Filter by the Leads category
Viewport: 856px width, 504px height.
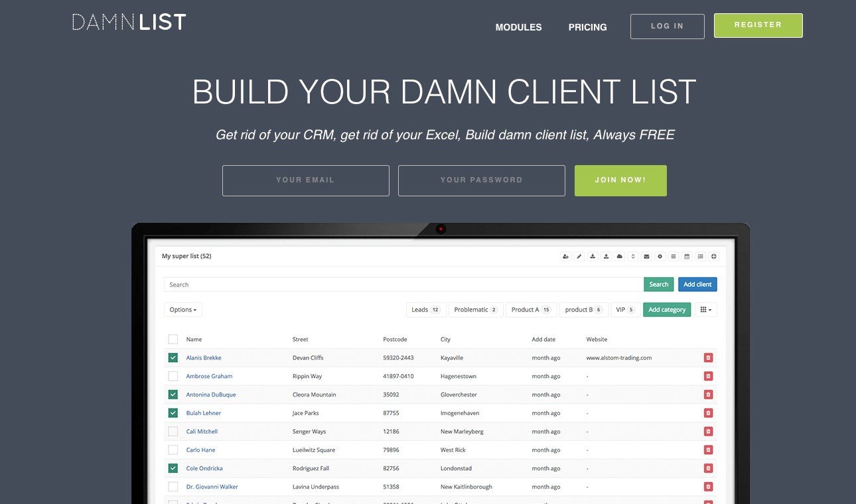point(426,310)
